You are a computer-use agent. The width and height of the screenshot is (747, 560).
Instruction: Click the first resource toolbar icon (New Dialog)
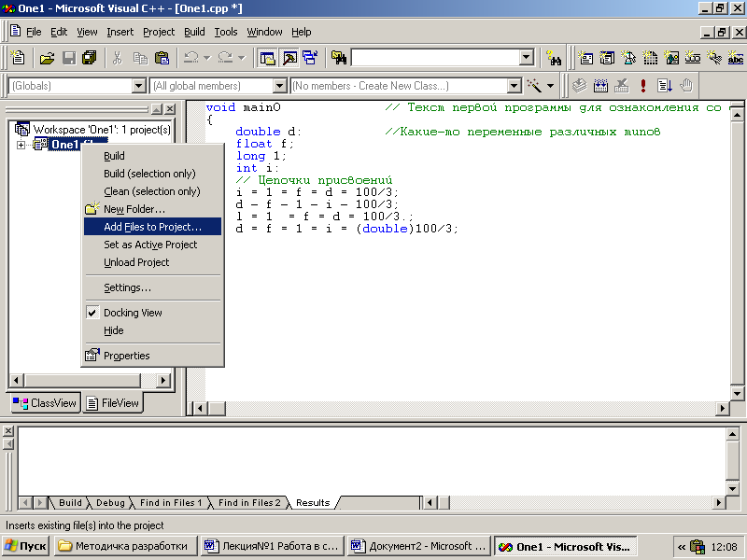585,58
